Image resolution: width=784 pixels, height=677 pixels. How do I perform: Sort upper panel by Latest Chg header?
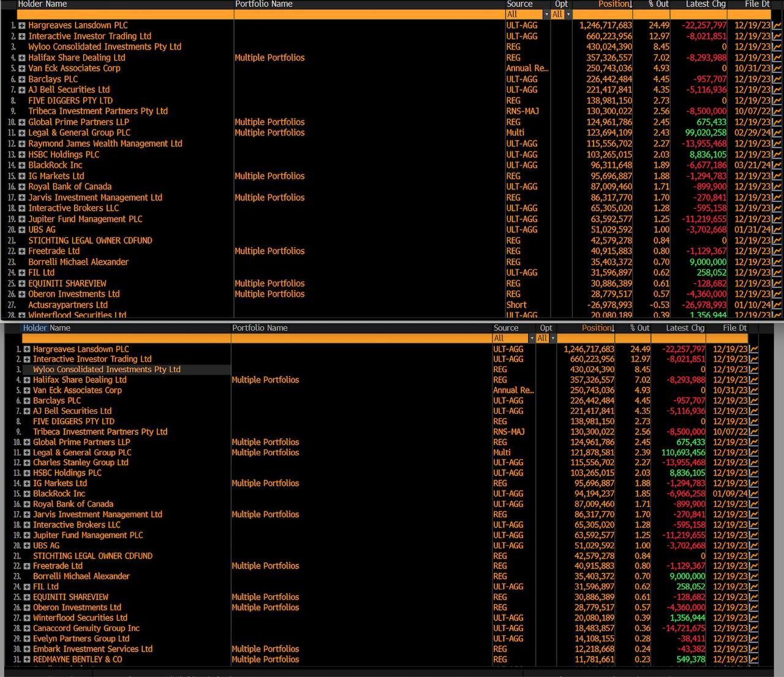pos(706,4)
